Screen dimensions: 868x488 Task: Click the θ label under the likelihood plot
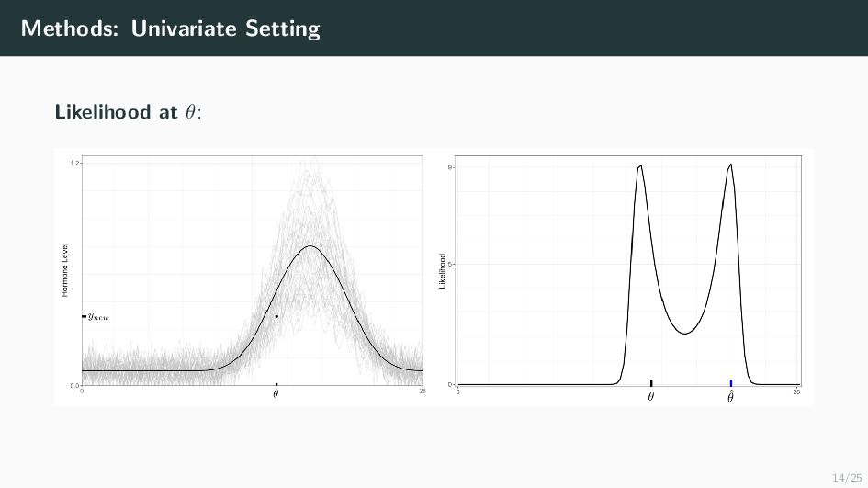tap(651, 397)
